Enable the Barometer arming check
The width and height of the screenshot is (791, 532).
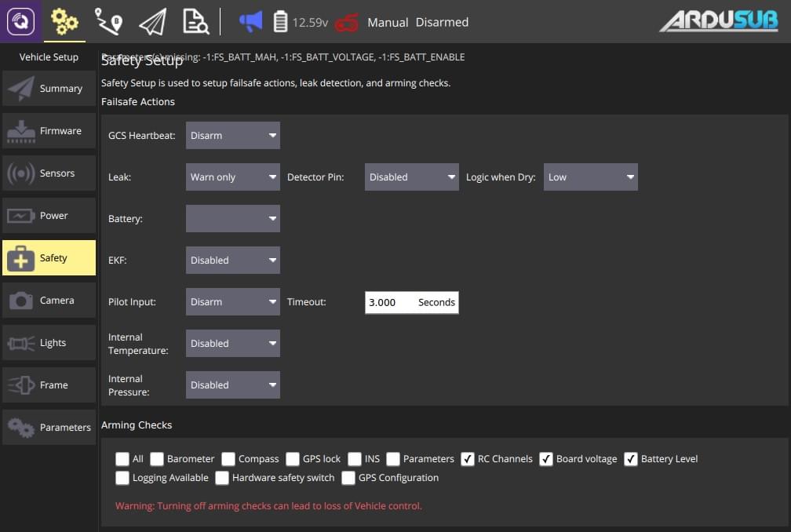[157, 458]
